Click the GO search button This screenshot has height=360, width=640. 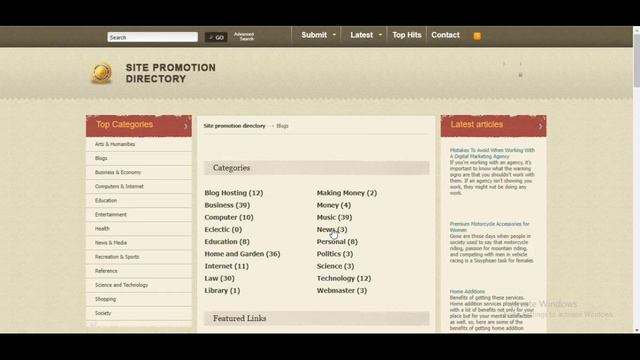pyautogui.click(x=216, y=37)
